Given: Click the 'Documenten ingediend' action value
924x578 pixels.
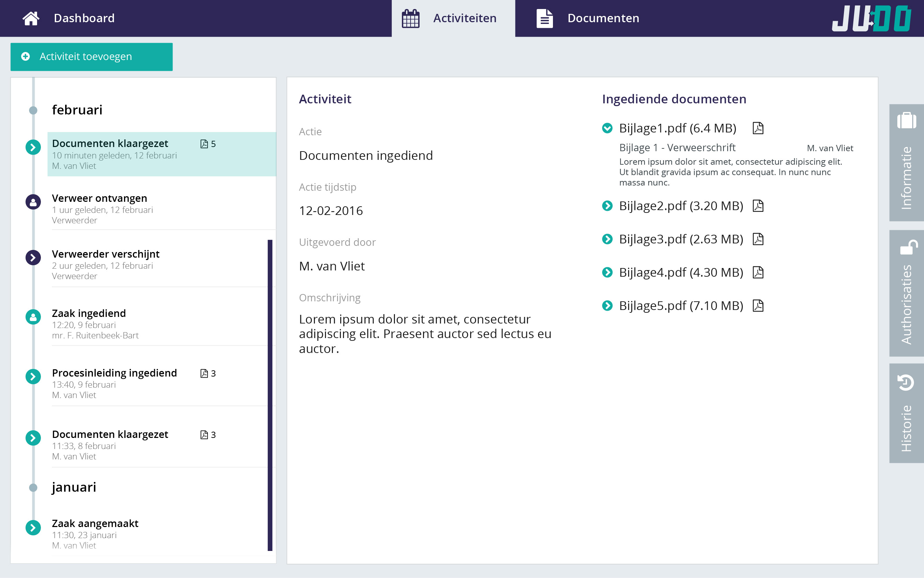Looking at the screenshot, I should [x=366, y=156].
